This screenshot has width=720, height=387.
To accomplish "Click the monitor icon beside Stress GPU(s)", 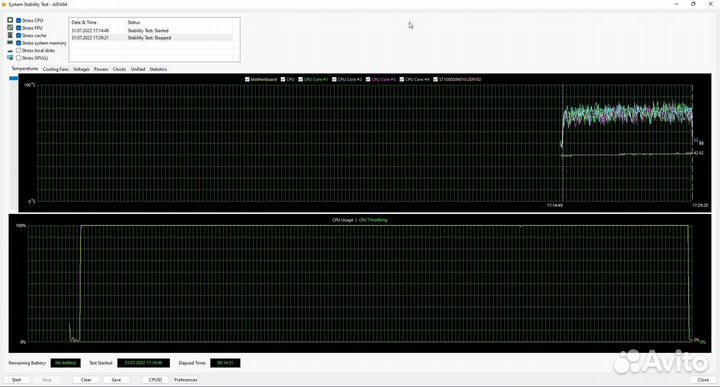I will (x=10, y=58).
